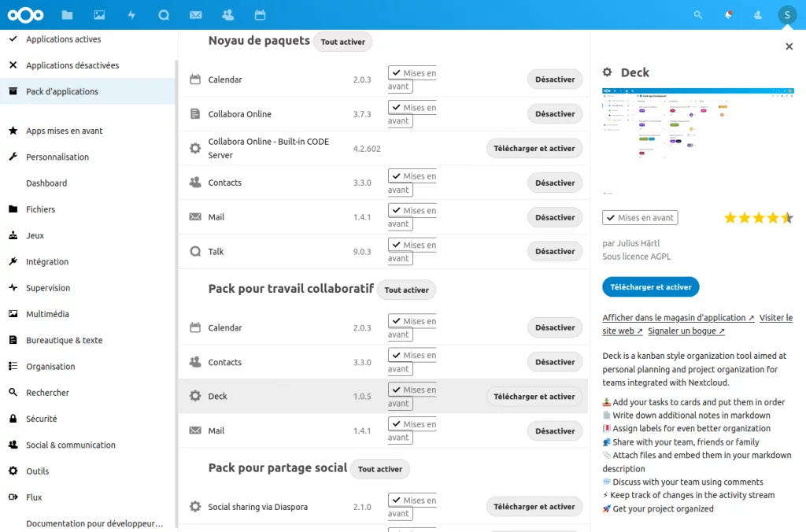Open the contacts menu icon in the header

(x=758, y=15)
